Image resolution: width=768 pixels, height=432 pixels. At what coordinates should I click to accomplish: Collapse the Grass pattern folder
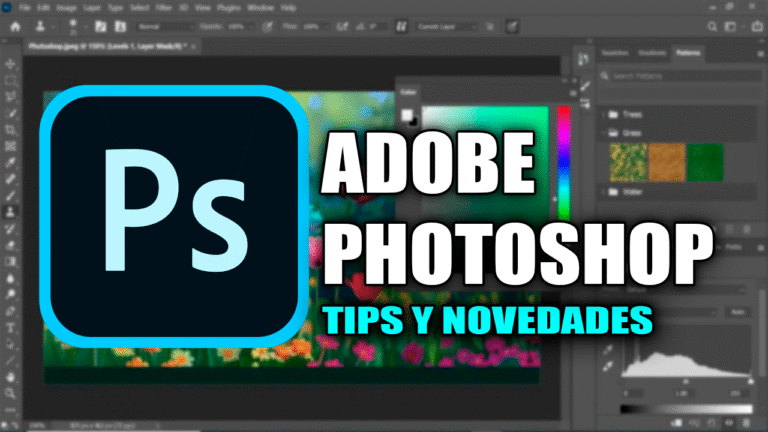603,133
